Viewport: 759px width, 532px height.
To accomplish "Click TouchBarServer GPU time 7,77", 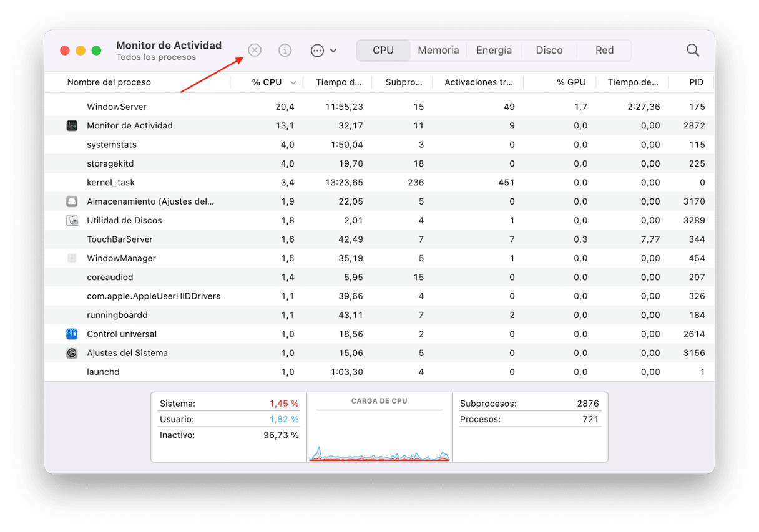I will (x=650, y=239).
